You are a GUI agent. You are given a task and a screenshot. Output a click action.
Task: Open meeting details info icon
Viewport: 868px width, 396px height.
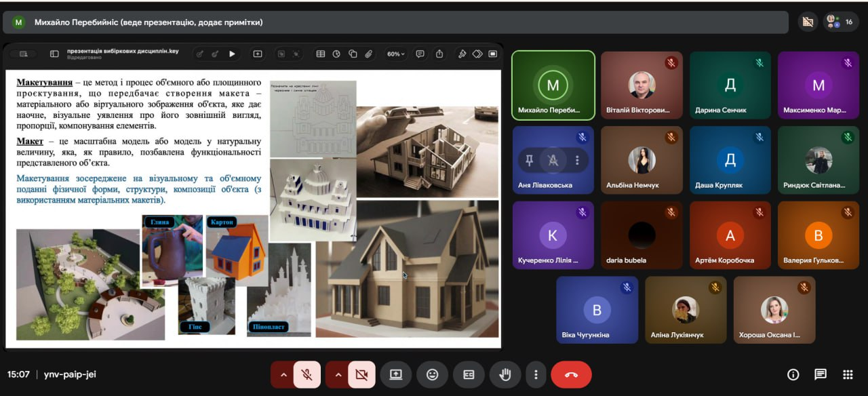pos(793,374)
